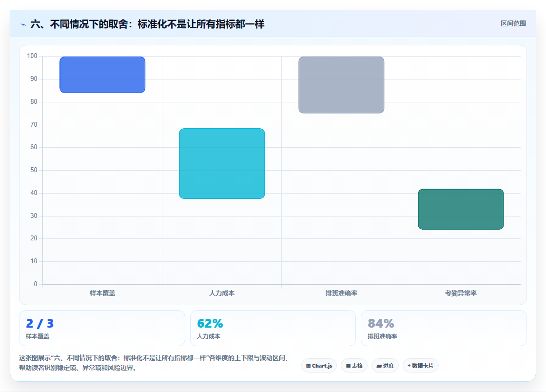Select the green 考勤异常率 range bar
546x392 pixels.
point(461,209)
